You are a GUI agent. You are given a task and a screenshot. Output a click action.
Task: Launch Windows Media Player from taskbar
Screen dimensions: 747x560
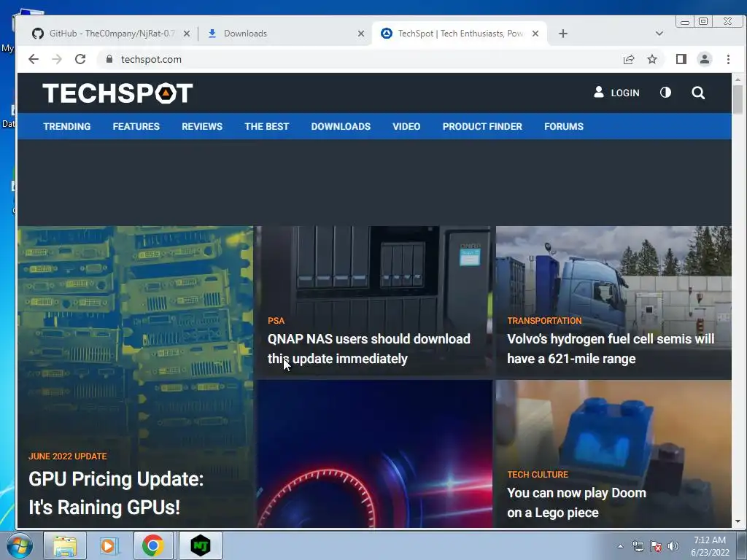click(109, 545)
